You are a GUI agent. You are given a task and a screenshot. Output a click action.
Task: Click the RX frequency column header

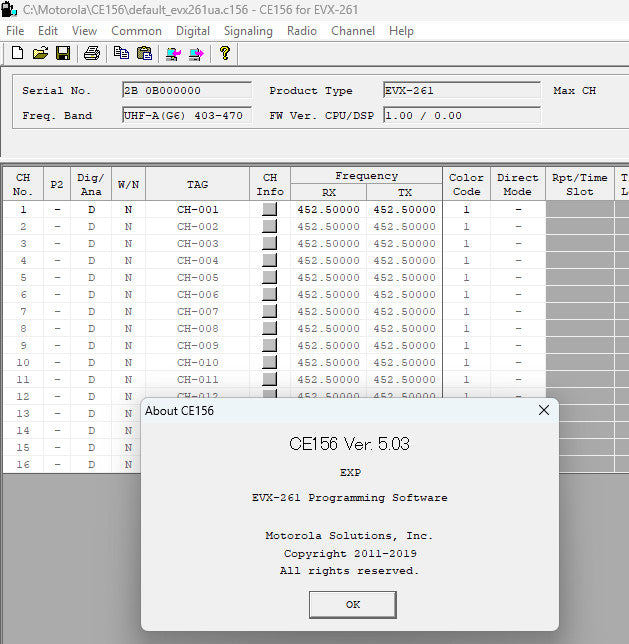click(329, 192)
